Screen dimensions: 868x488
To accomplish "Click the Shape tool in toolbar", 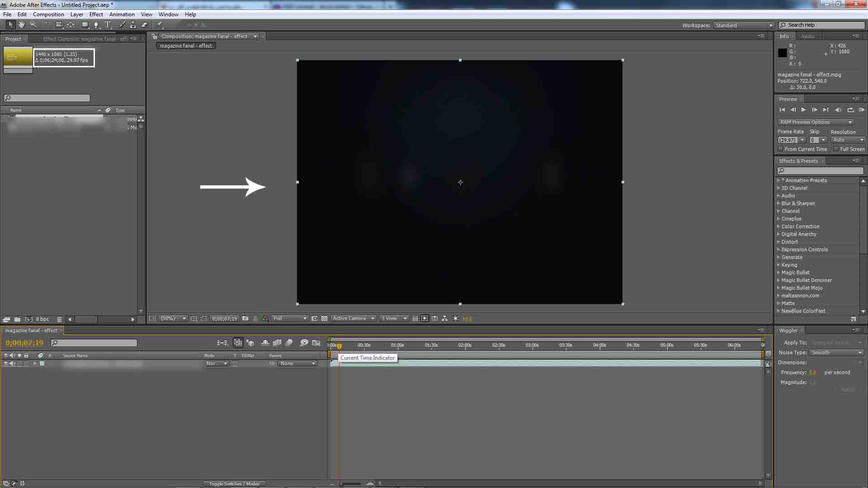I will pyautogui.click(x=84, y=24).
